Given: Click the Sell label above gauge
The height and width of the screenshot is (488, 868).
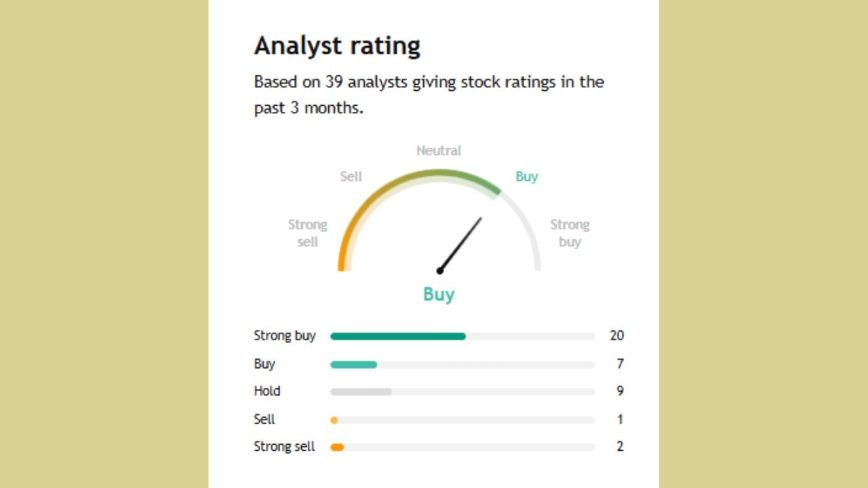Looking at the screenshot, I should [x=351, y=176].
